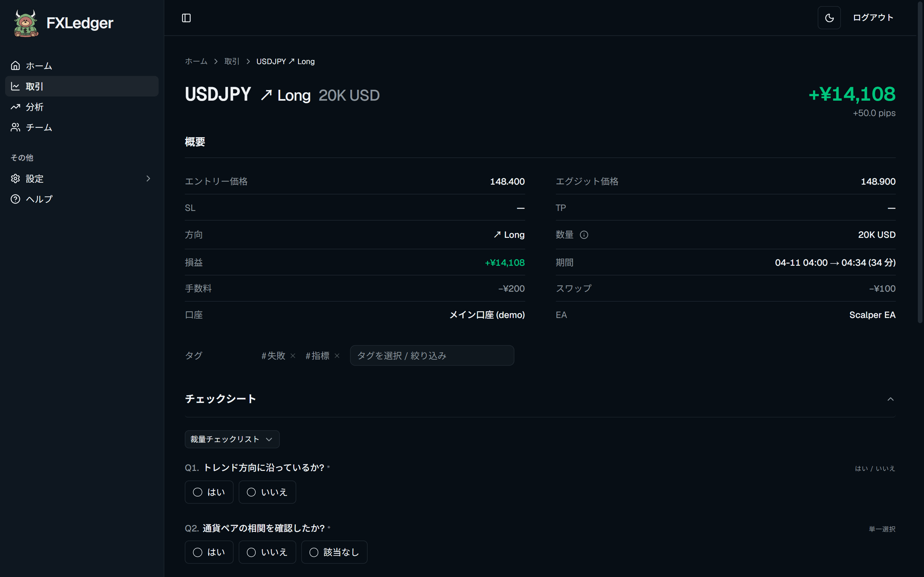The image size is (924, 577).
Task: Select いいえ for Q1 trend question
Action: pos(267,492)
